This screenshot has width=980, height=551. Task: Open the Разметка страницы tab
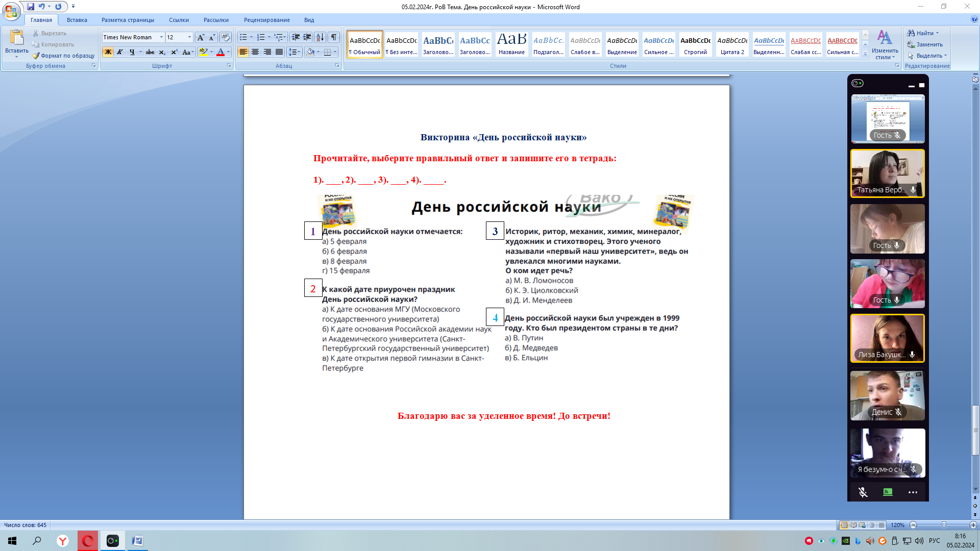128,20
